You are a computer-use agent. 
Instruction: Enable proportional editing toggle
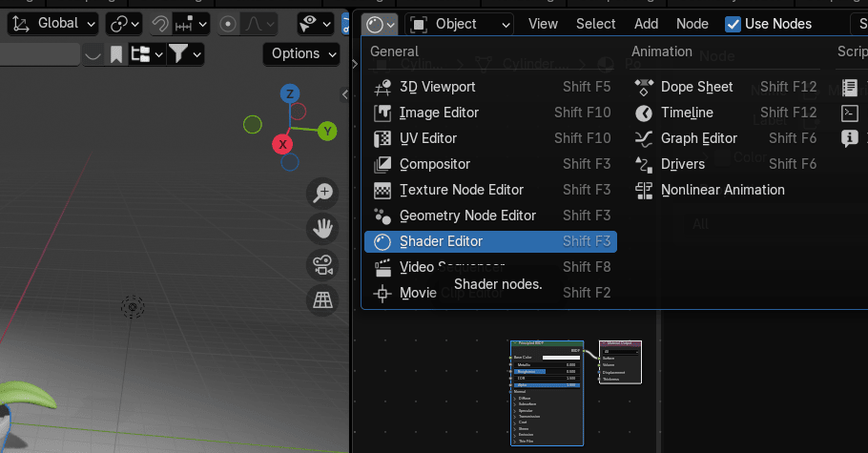(x=229, y=24)
